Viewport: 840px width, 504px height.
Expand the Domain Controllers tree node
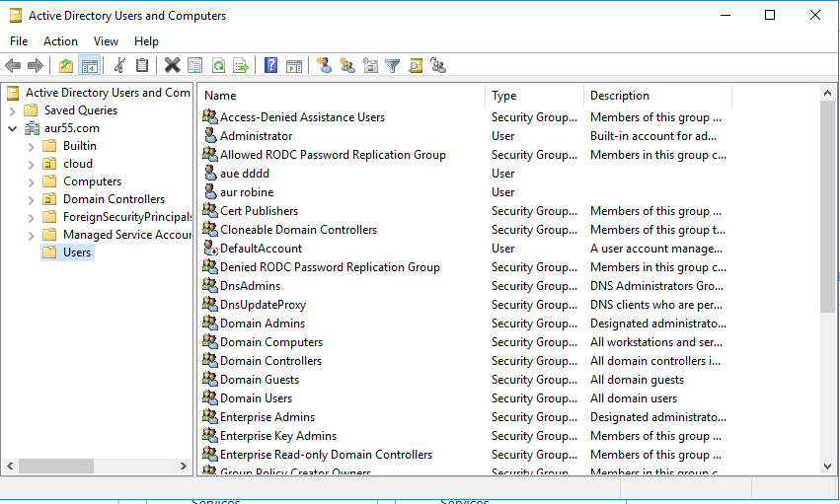pyautogui.click(x=31, y=200)
